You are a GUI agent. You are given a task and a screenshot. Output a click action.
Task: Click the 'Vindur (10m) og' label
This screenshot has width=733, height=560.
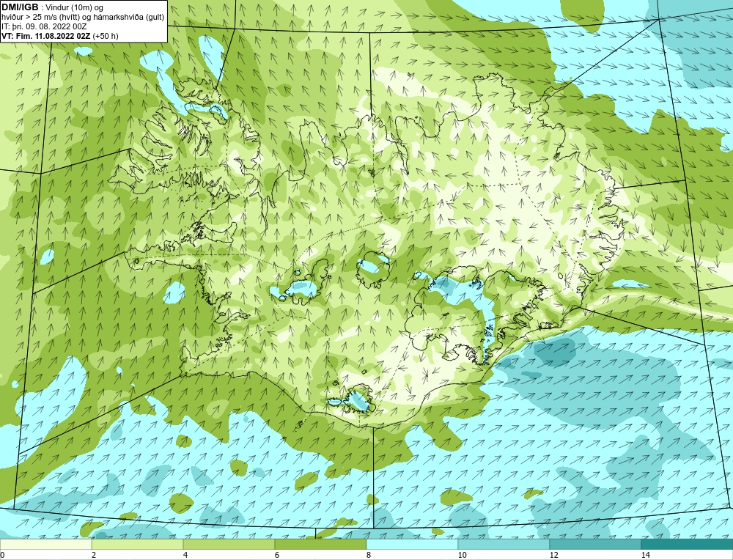coord(75,7)
